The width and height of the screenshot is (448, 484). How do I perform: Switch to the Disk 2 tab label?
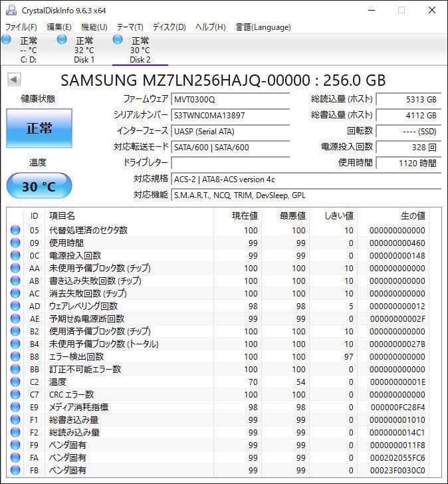coord(140,60)
